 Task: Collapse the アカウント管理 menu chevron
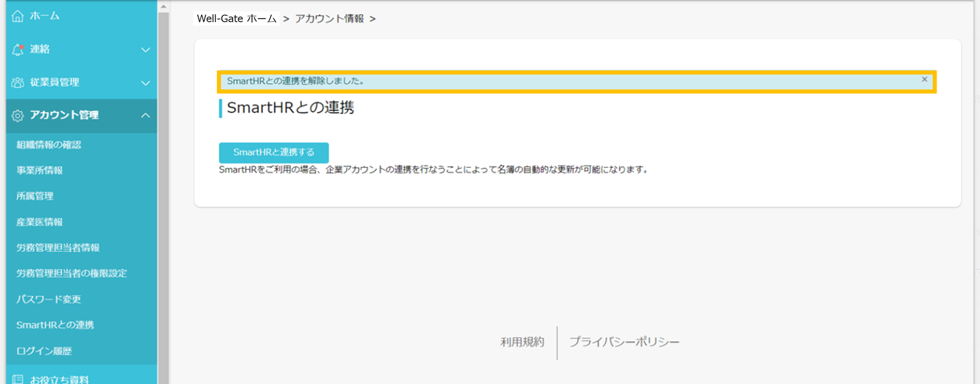[146, 115]
